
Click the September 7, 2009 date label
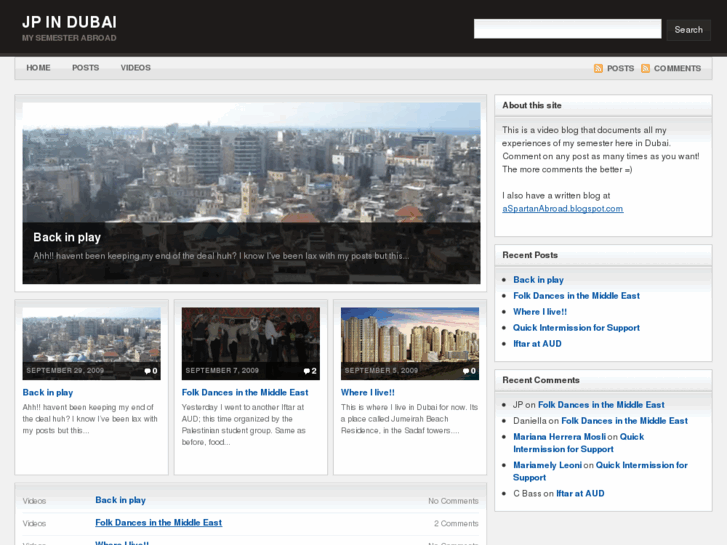[222, 371]
